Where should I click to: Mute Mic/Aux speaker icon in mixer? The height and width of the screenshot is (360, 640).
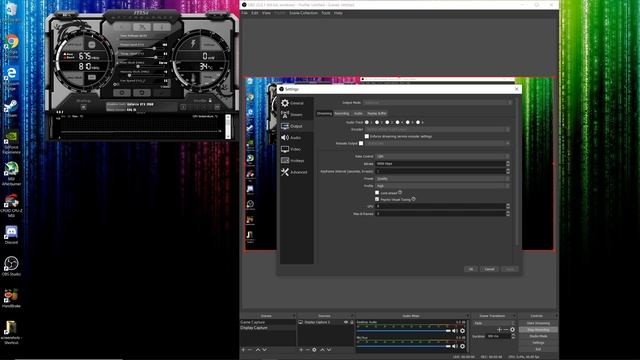(x=455, y=346)
